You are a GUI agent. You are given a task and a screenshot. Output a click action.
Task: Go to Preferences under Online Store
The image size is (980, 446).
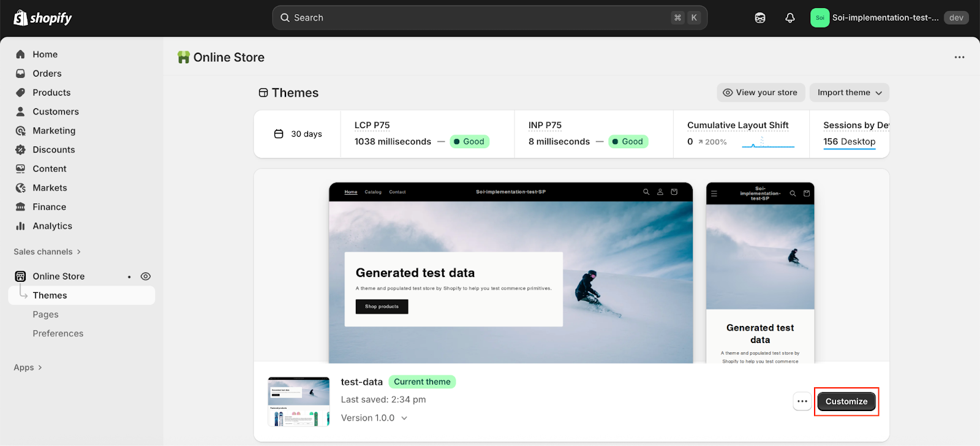pos(58,333)
